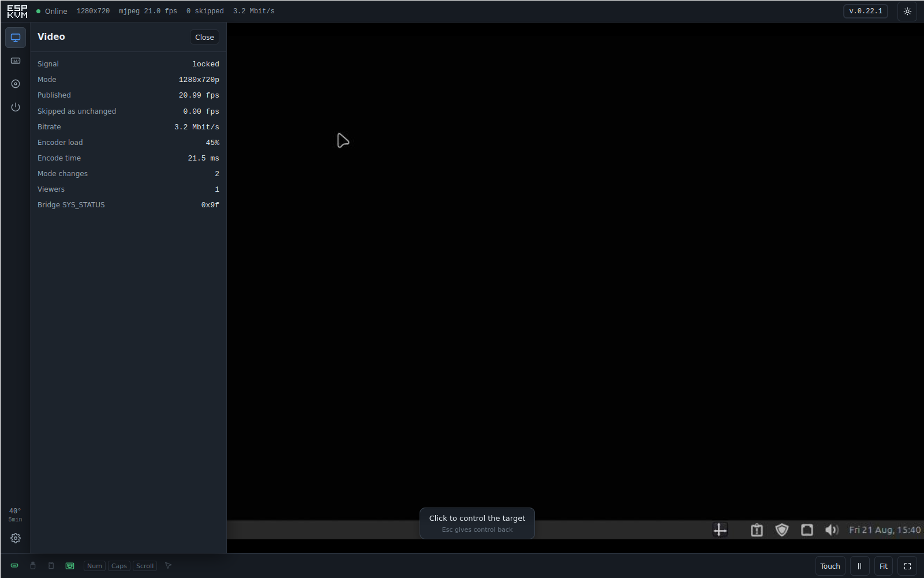Open settings gear in sidebar
This screenshot has height=578, width=924.
[x=16, y=538]
